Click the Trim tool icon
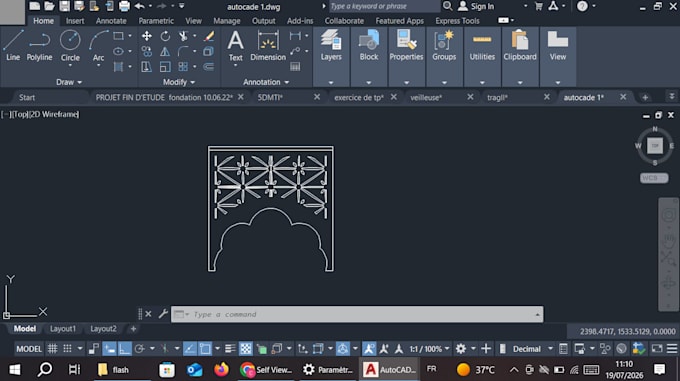The height and width of the screenshot is (381, 680). click(183, 36)
